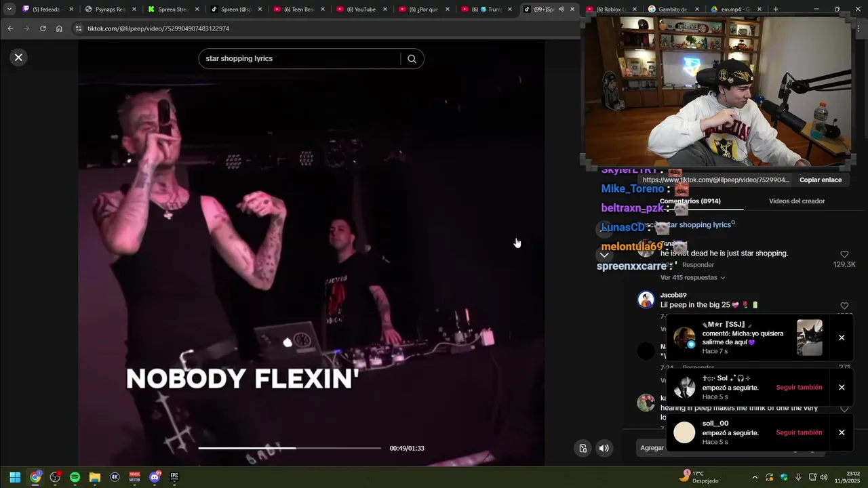The height and width of the screenshot is (488, 868).
Task: Click 'Seguir también' for soll__00
Action: (x=799, y=432)
